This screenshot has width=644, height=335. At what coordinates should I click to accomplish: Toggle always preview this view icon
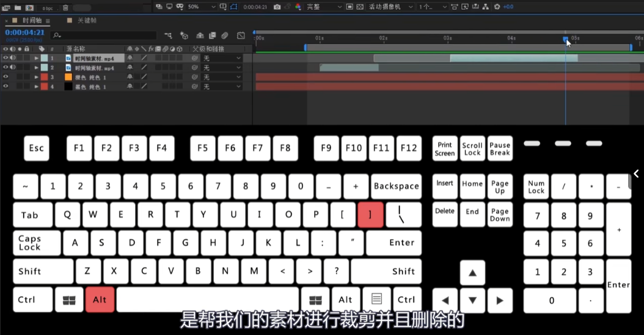(159, 7)
